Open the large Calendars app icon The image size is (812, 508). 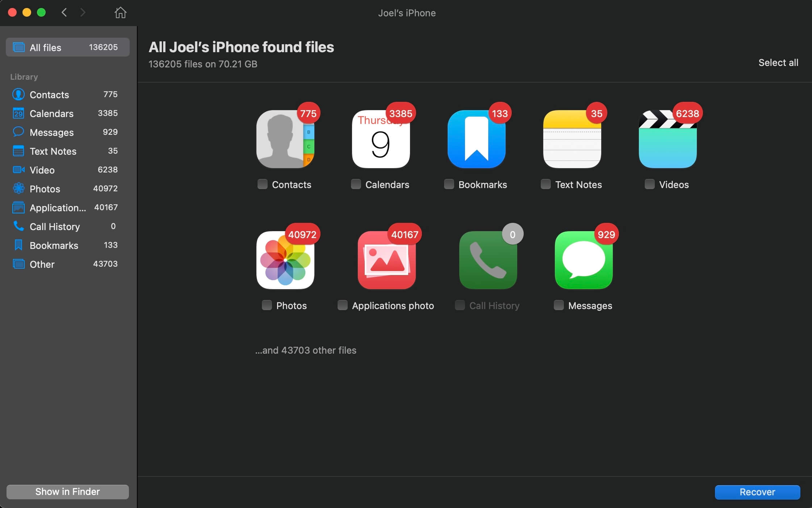(x=381, y=139)
